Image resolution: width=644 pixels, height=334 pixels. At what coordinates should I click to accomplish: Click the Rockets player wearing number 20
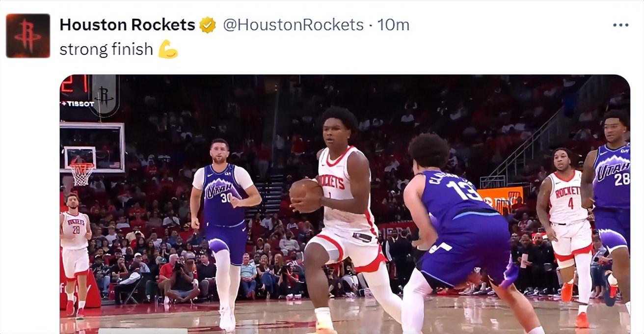click(x=75, y=253)
